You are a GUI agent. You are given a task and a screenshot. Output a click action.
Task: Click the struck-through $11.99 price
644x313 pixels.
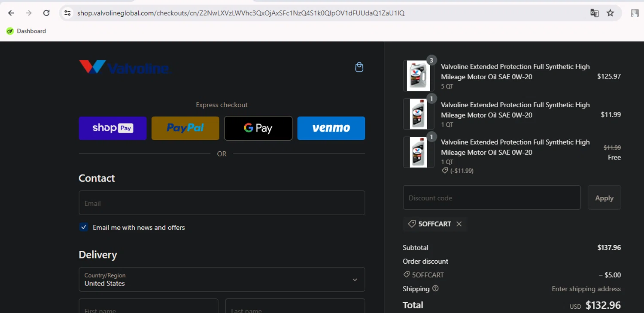click(x=612, y=147)
